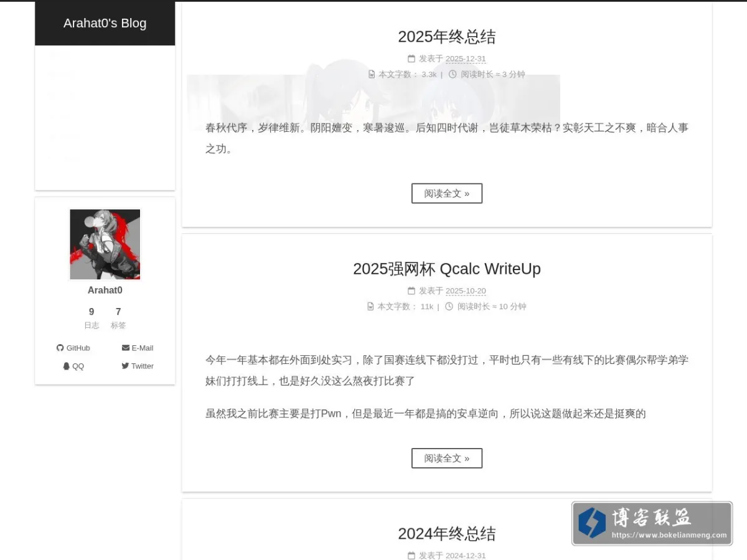Click the 11k word count value
Image resolution: width=747 pixels, height=560 pixels.
click(x=426, y=306)
